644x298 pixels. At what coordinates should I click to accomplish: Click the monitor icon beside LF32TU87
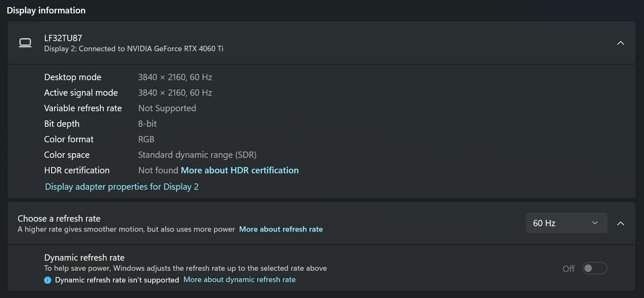click(x=25, y=43)
